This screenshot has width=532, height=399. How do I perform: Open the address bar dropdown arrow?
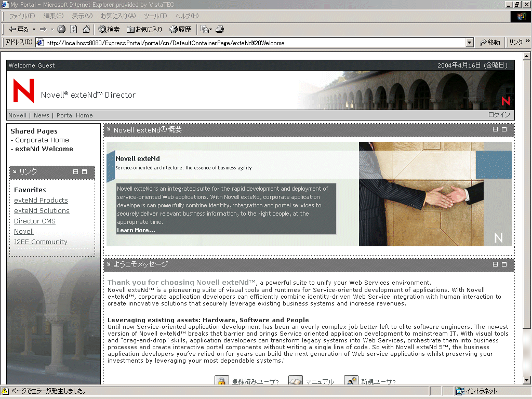470,43
